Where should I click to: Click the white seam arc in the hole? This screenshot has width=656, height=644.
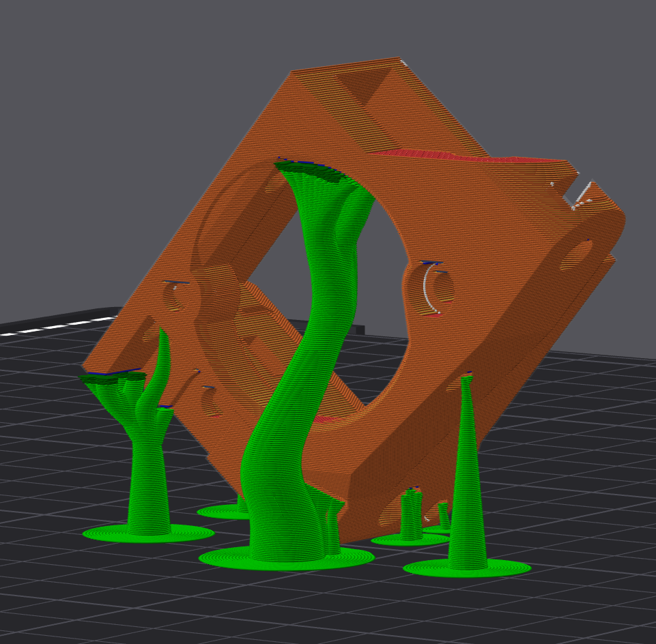point(427,287)
